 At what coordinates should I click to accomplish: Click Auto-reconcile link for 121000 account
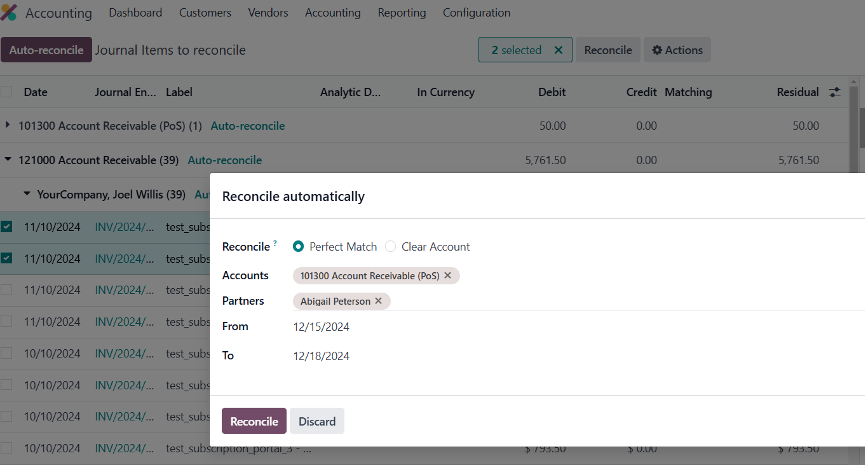(225, 160)
